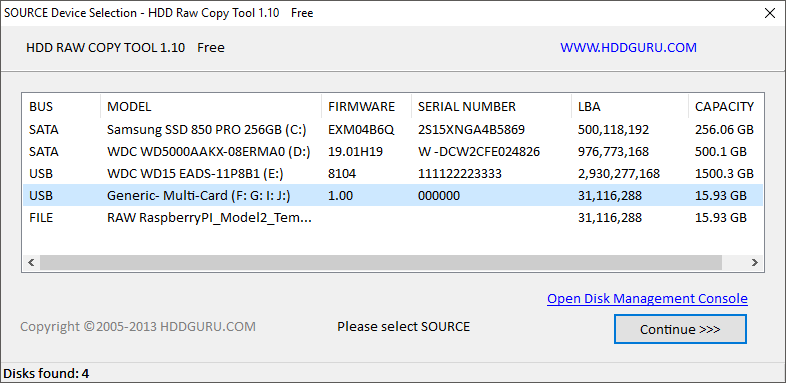Select the WDC WD15 EADS-11P8B1 (E:) drive
Viewport: 786px width, 383px height.
(x=392, y=174)
